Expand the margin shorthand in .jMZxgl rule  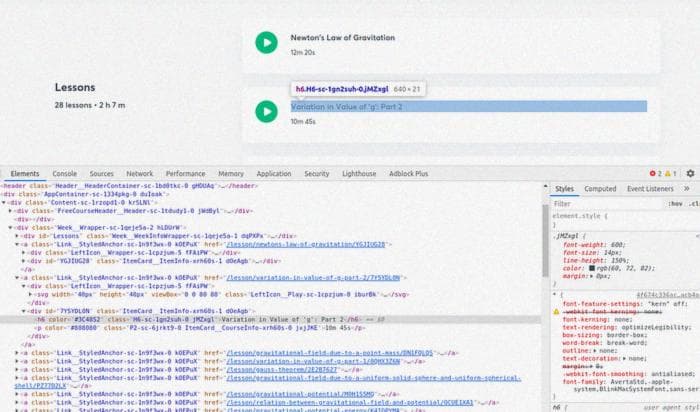point(592,276)
